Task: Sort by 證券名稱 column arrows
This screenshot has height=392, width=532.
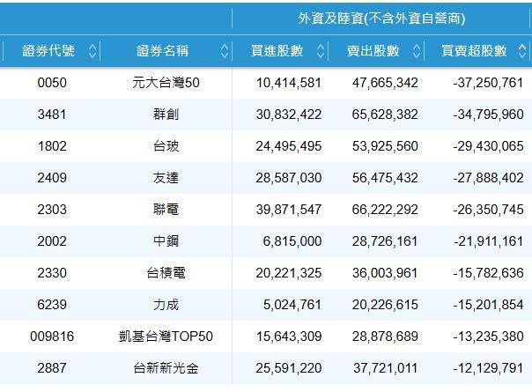Action: pyautogui.click(x=225, y=51)
